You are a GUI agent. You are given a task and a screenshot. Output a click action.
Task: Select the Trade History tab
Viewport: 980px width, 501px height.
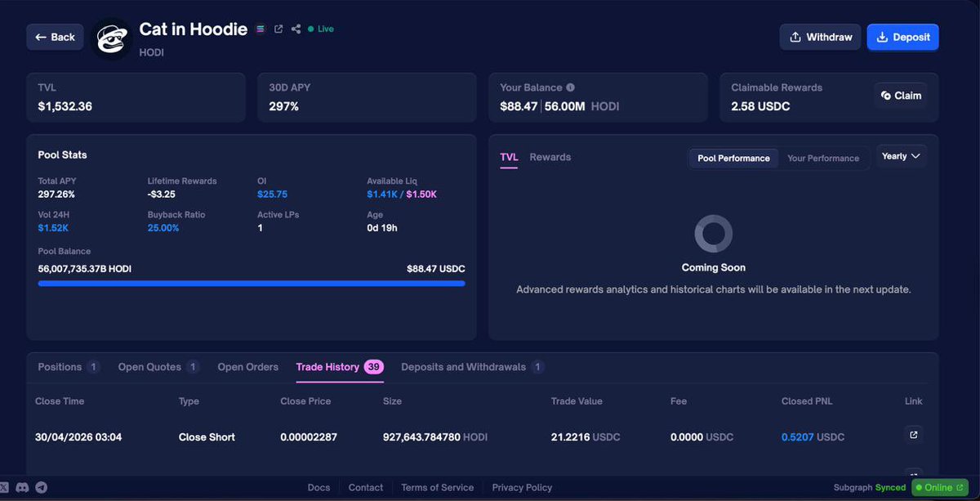pyautogui.click(x=340, y=367)
